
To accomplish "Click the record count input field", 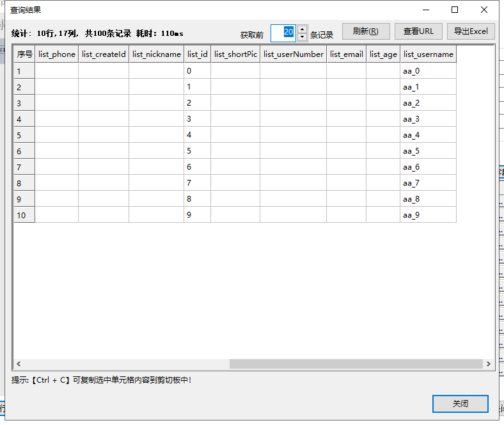I will pyautogui.click(x=283, y=33).
